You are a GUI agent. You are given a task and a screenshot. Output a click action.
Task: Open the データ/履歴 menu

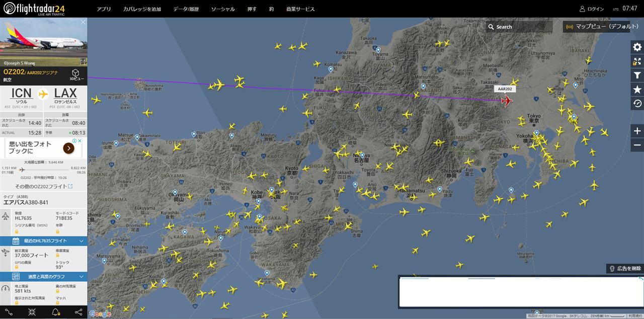coord(186,9)
